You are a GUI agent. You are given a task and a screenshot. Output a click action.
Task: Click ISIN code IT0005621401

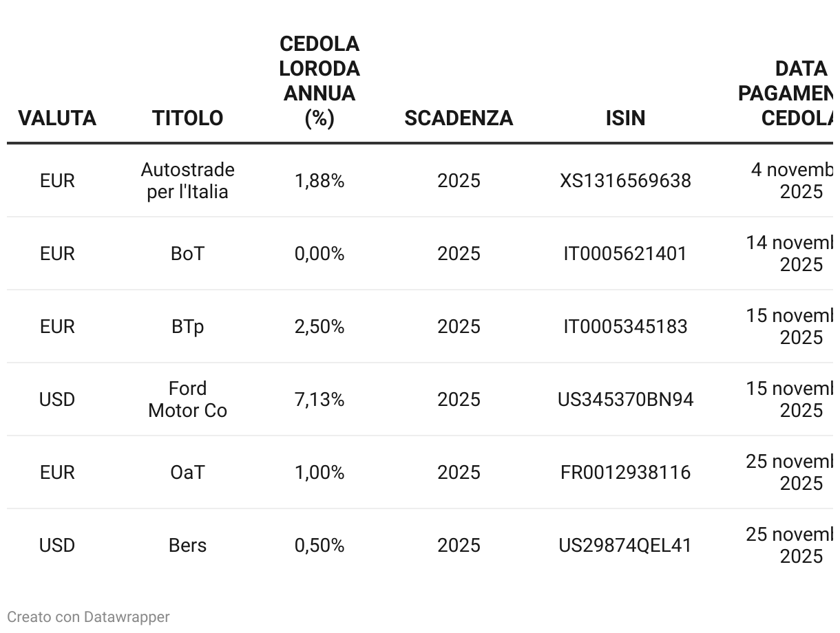tap(625, 254)
